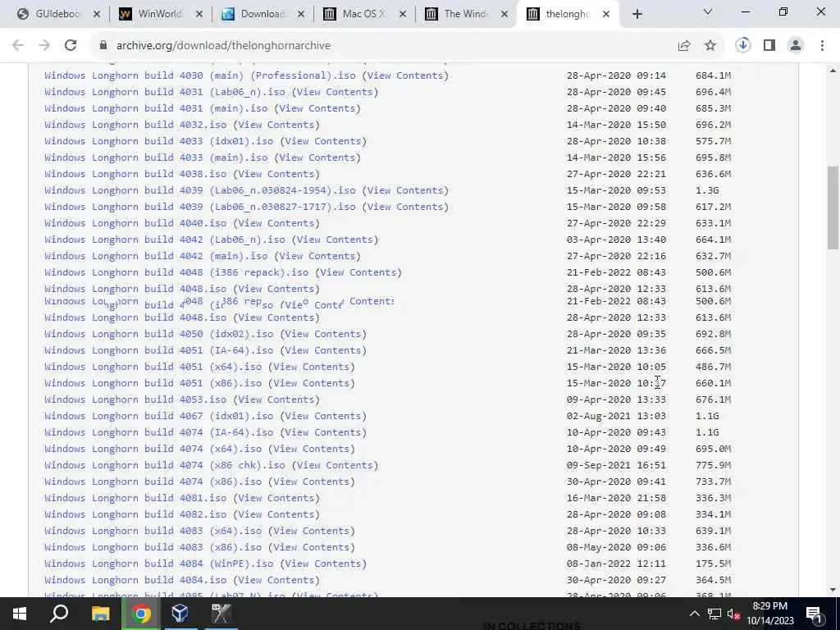Download Longhorn build 4074 (x86 chk).iso
Image resolution: width=840 pixels, height=630 pixels.
pyautogui.click(x=165, y=466)
